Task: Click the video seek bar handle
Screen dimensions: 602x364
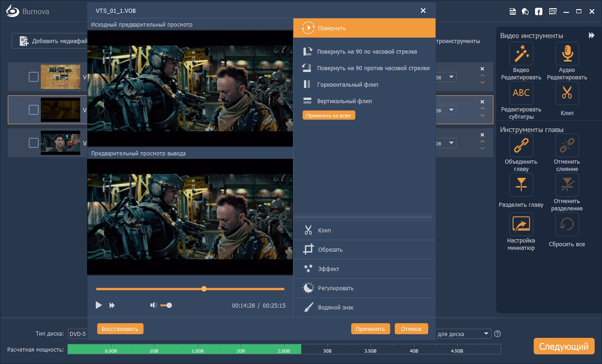Action: pyautogui.click(x=204, y=289)
